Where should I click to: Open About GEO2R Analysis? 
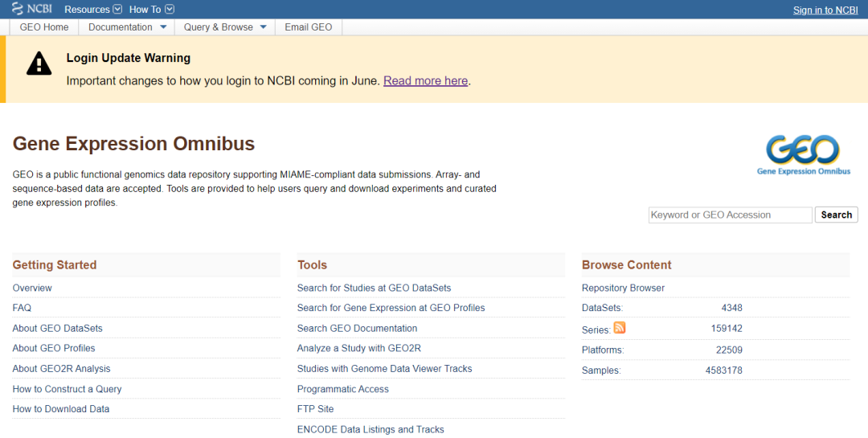[61, 369]
